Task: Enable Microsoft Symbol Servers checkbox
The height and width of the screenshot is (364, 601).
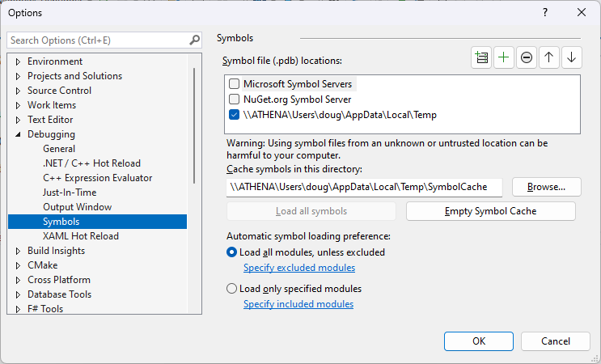Action: pyautogui.click(x=235, y=83)
